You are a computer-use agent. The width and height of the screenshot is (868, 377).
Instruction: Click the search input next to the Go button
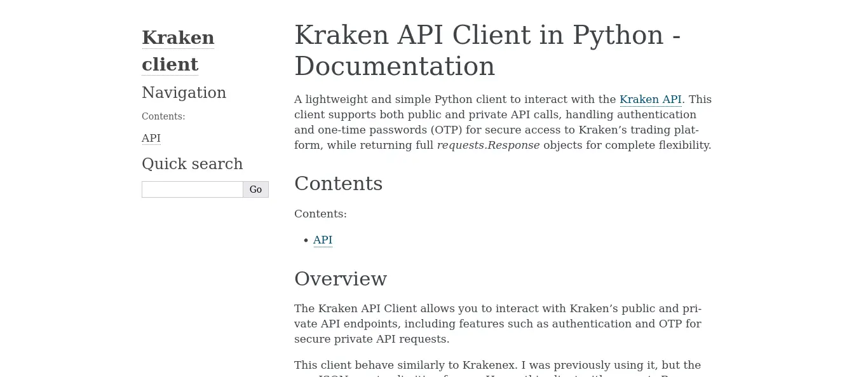[191, 189]
